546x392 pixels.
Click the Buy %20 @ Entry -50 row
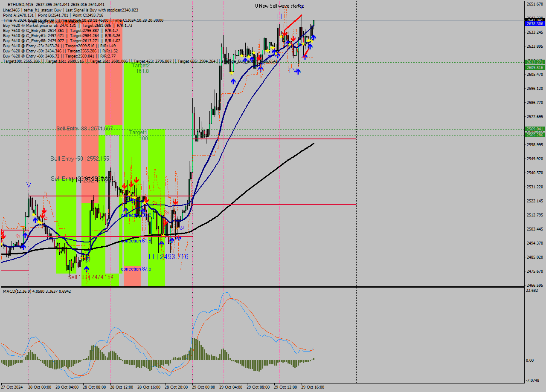(61, 51)
